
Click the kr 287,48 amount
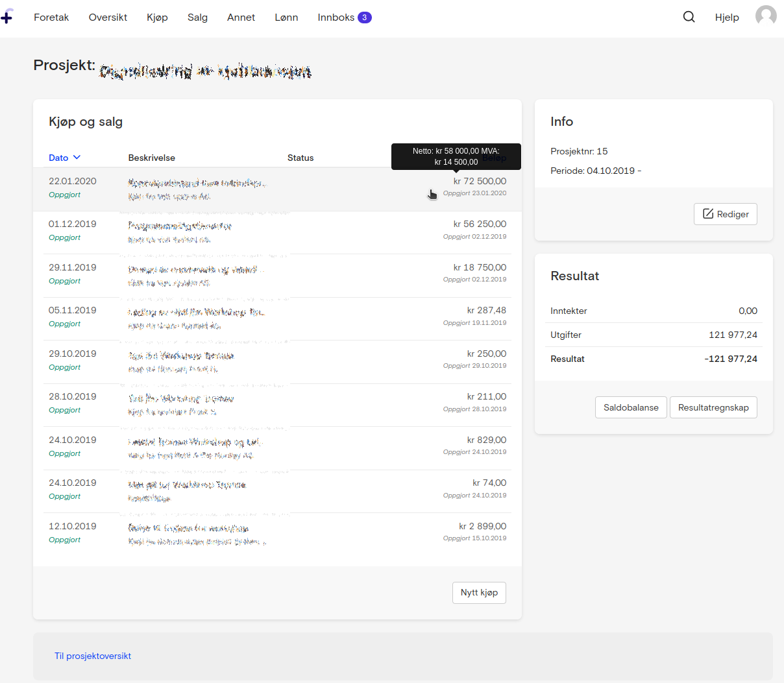[x=487, y=310]
